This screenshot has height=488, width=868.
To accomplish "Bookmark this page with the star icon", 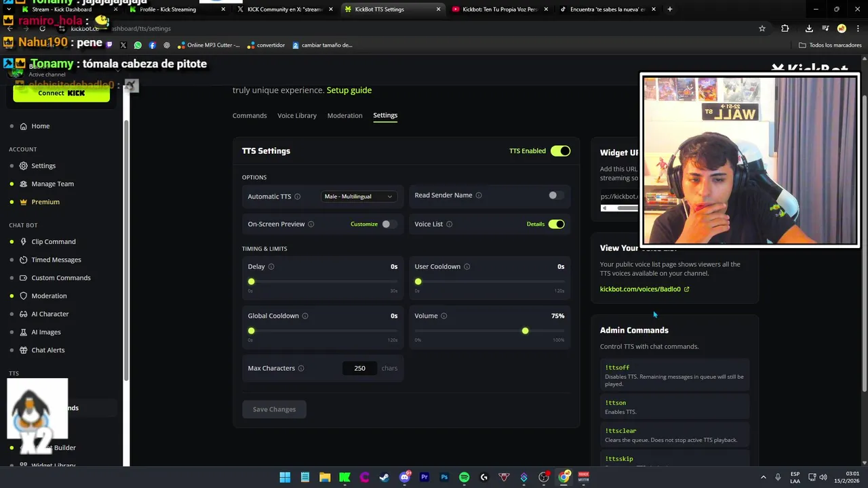I will pyautogui.click(x=762, y=28).
